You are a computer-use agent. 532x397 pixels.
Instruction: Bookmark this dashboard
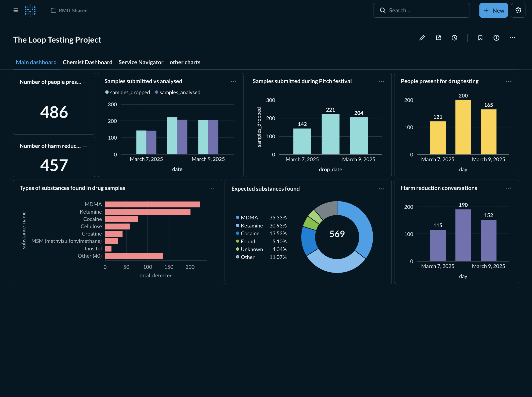480,38
